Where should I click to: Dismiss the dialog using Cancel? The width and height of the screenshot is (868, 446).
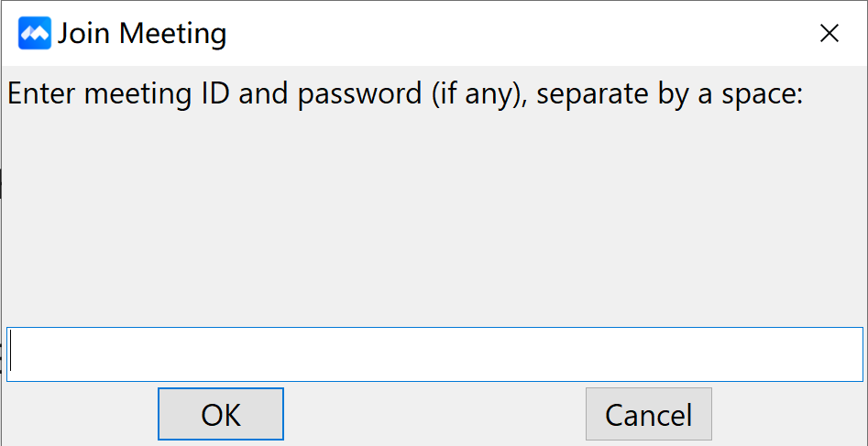point(648,414)
